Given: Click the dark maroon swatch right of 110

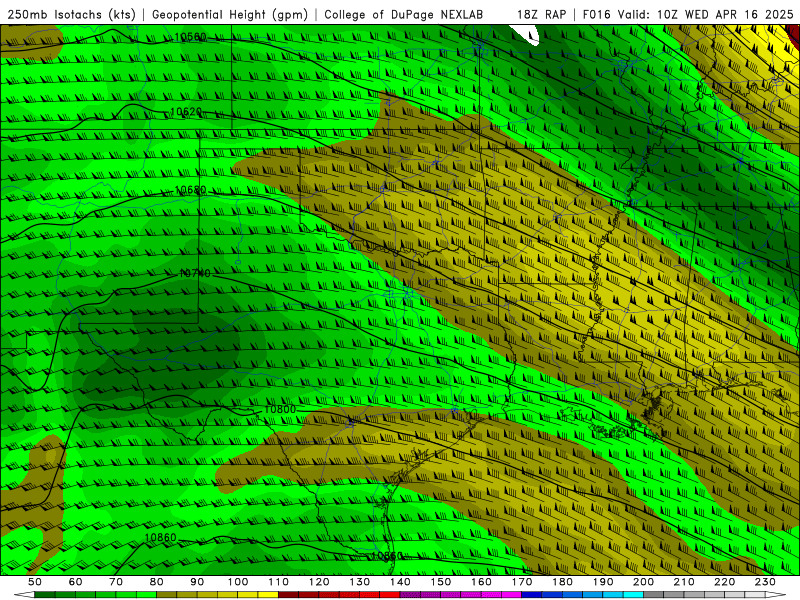Looking at the screenshot, I should click(x=288, y=594).
